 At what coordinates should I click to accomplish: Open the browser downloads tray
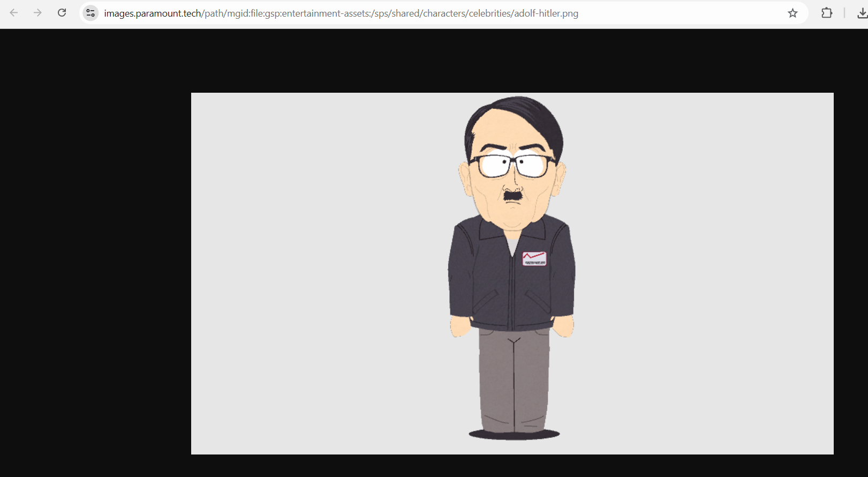click(x=862, y=13)
